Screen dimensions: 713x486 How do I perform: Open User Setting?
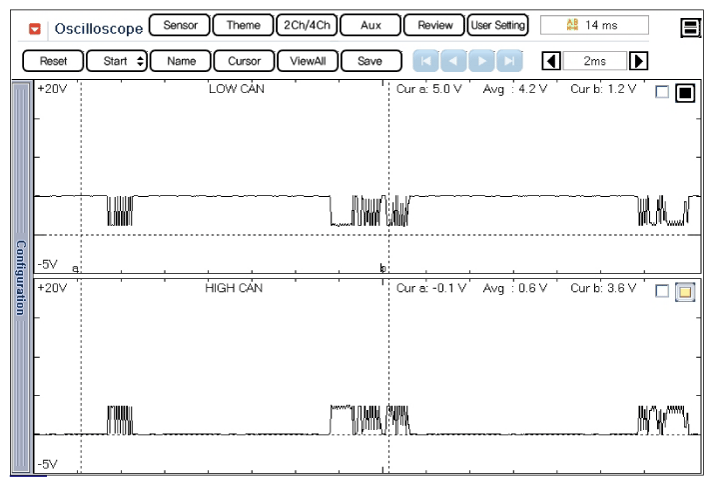tap(498, 25)
